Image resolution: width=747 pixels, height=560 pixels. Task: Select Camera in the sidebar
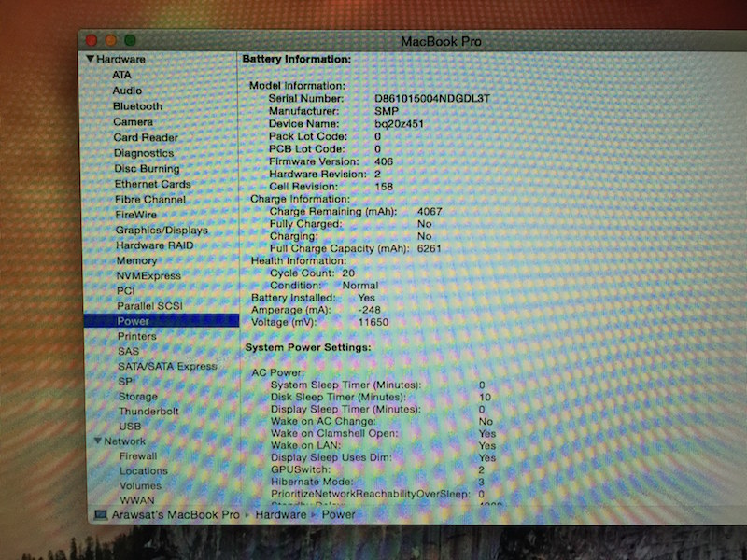click(x=133, y=122)
